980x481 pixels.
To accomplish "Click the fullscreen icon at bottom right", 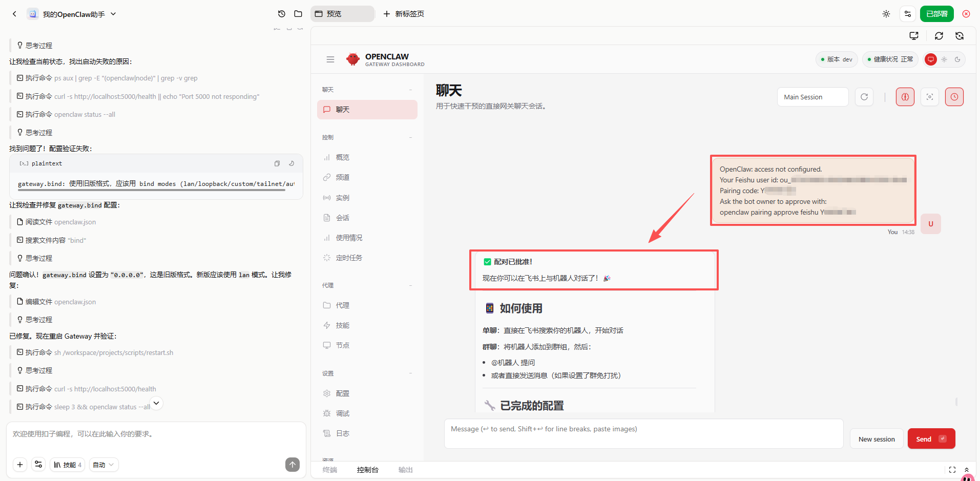I will pos(952,470).
